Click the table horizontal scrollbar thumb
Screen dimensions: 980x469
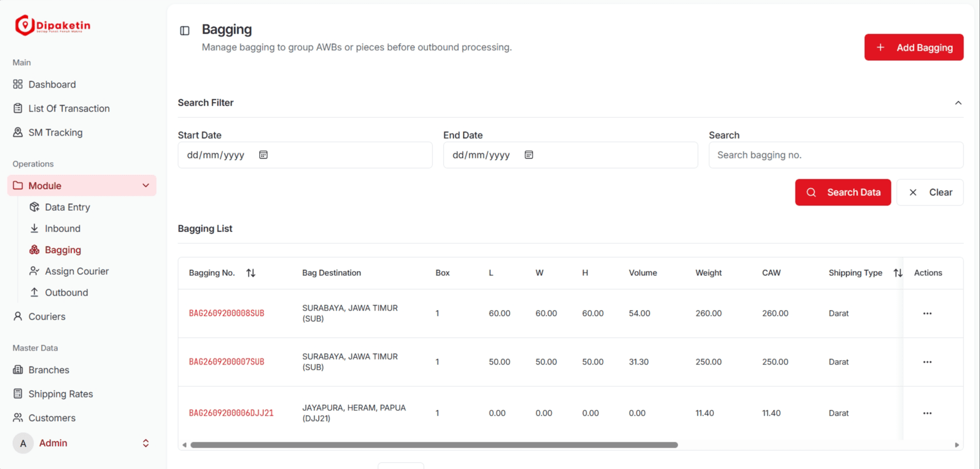434,445
